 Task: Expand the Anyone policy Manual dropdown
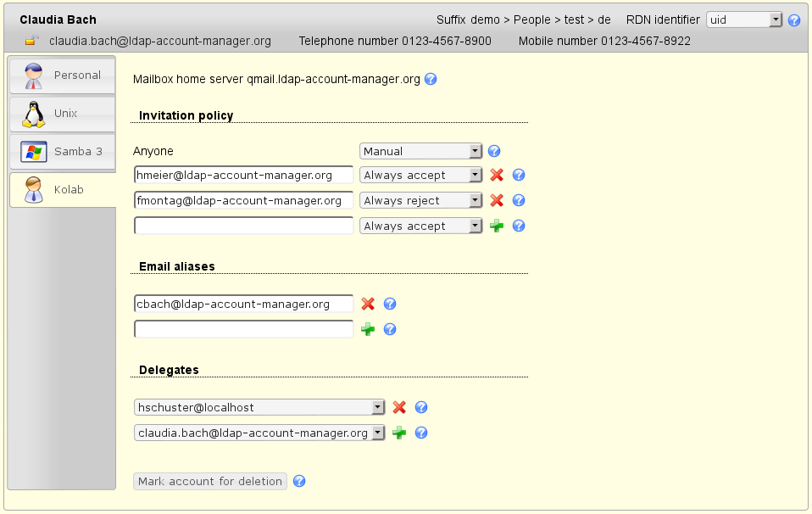click(x=420, y=151)
